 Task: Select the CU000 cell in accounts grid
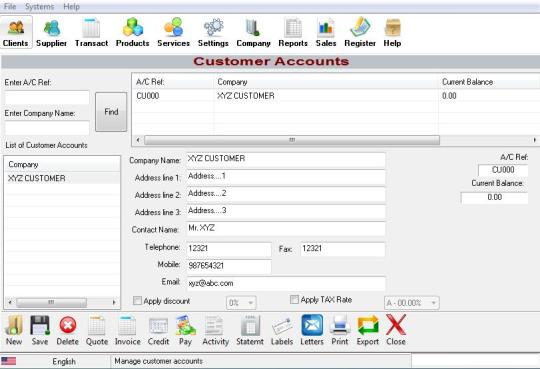173,96
